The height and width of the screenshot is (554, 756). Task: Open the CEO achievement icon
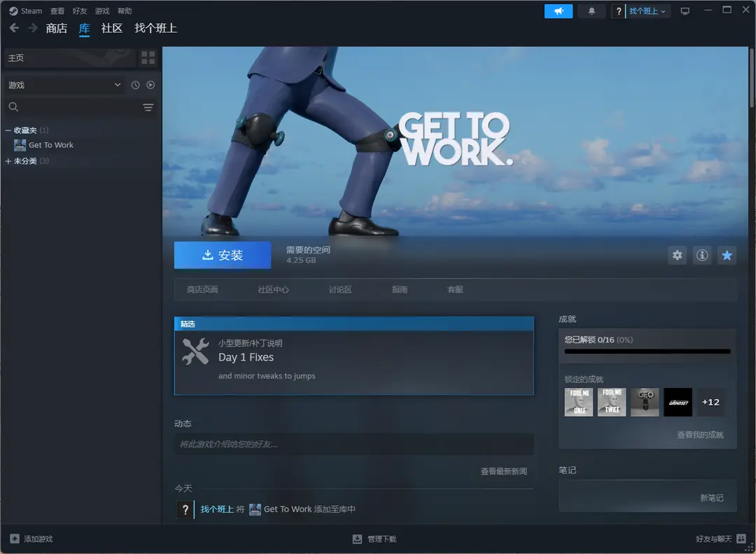pos(645,402)
